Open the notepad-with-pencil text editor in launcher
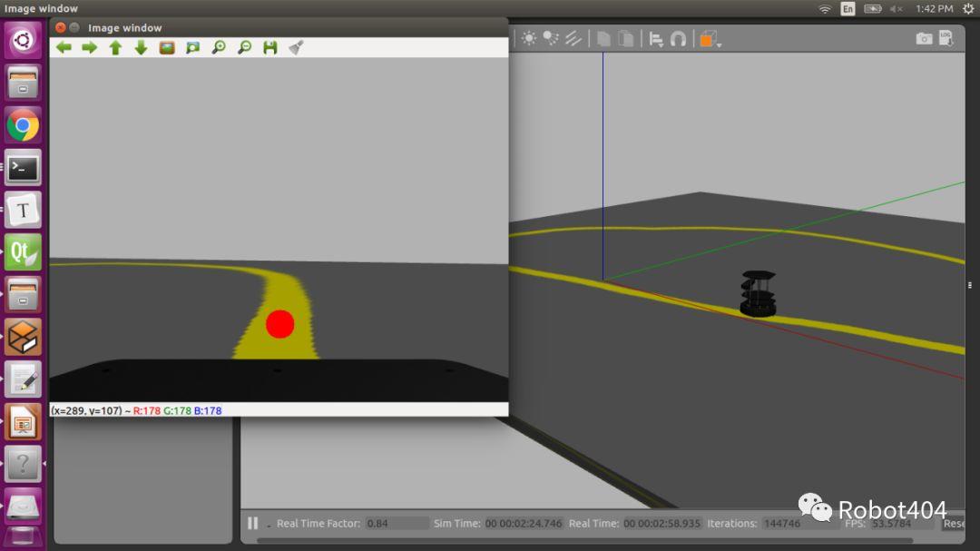 23,379
